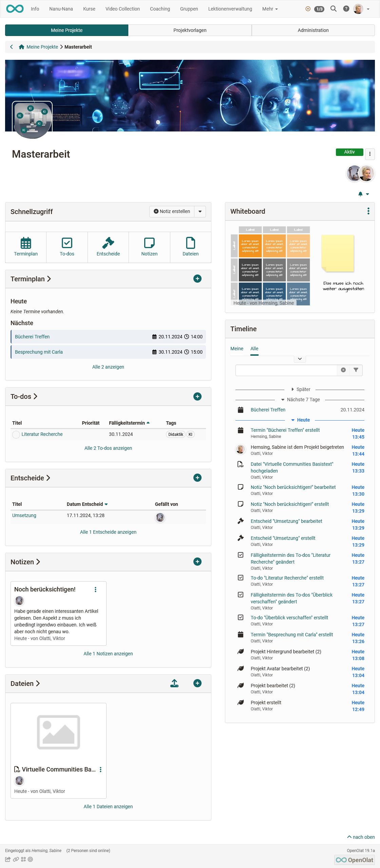This screenshot has width=380, height=868.
Task: Add a new appointment in Terminplan section
Action: click(x=197, y=279)
